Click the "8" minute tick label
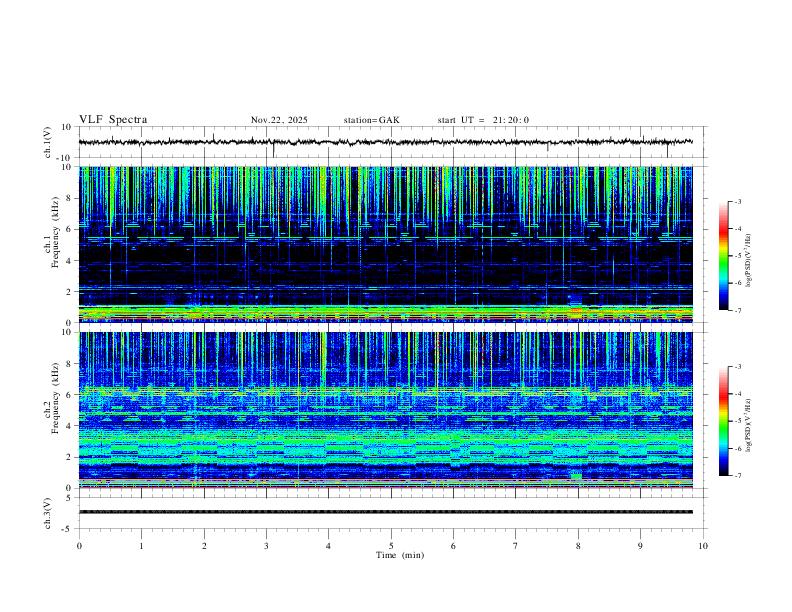The image size is (792, 612). point(578,546)
